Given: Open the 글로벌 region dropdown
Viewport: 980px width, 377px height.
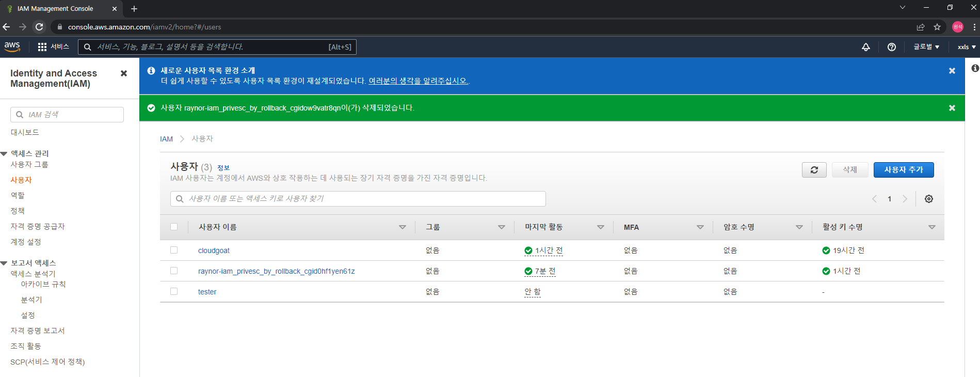Looking at the screenshot, I should tap(926, 47).
